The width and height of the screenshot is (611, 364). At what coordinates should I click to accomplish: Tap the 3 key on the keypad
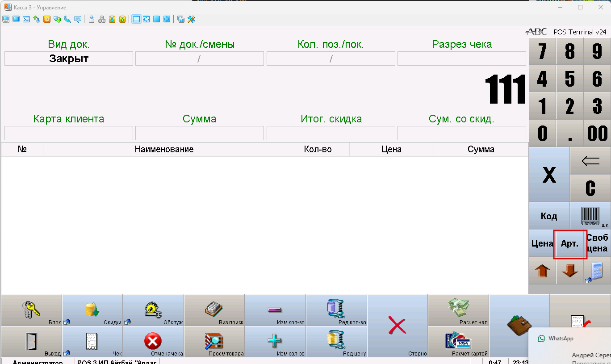[597, 106]
